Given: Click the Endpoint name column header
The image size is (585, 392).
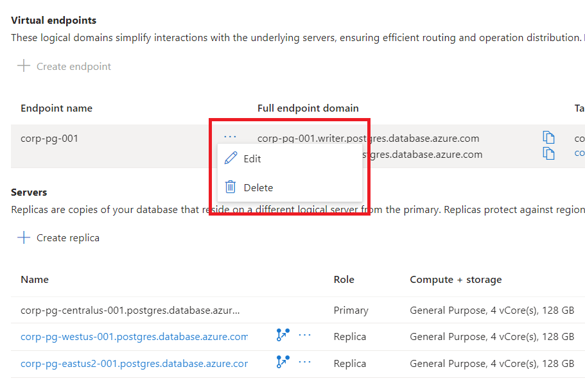Looking at the screenshot, I should click(x=57, y=108).
